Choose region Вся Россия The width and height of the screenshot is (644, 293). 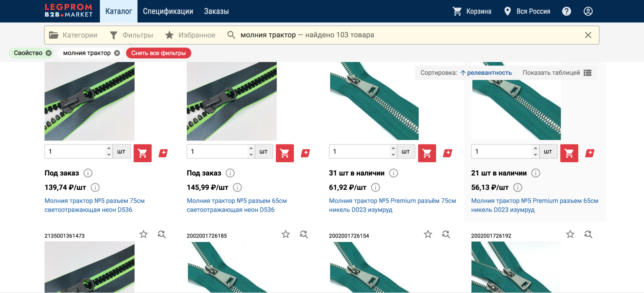tap(527, 11)
